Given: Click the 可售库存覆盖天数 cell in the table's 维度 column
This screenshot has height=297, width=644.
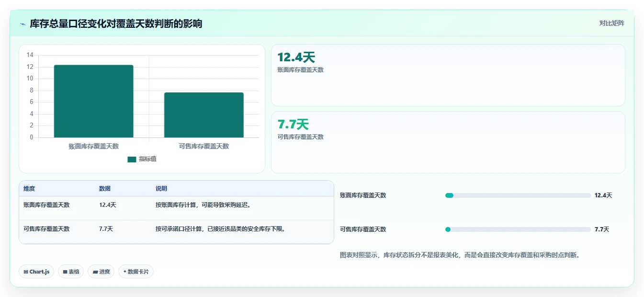Looking at the screenshot, I should [x=46, y=229].
